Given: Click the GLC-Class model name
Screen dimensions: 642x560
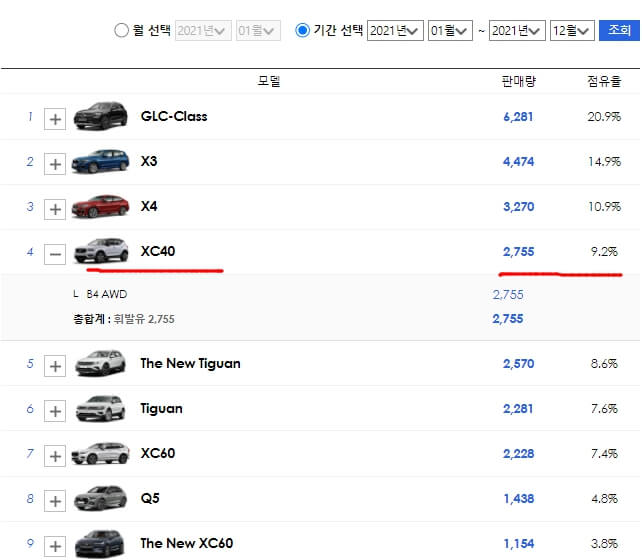Looking at the screenshot, I should coord(174,116).
